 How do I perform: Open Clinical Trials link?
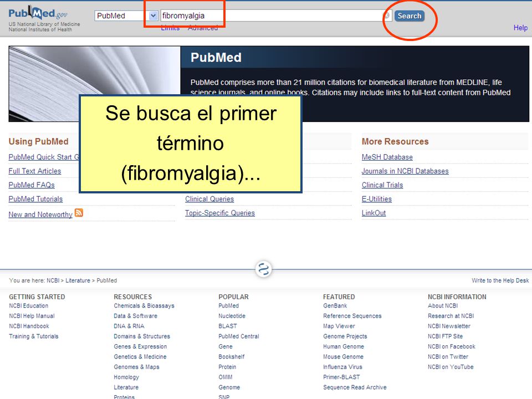382,185
